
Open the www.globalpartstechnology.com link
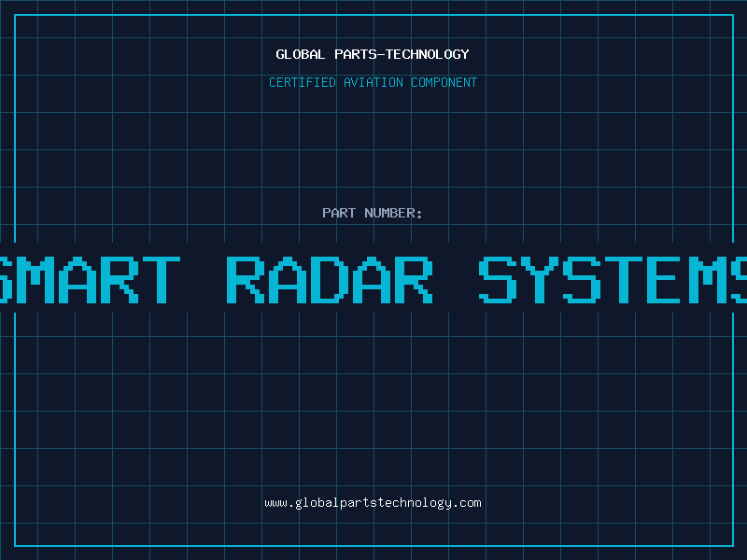coord(373,503)
